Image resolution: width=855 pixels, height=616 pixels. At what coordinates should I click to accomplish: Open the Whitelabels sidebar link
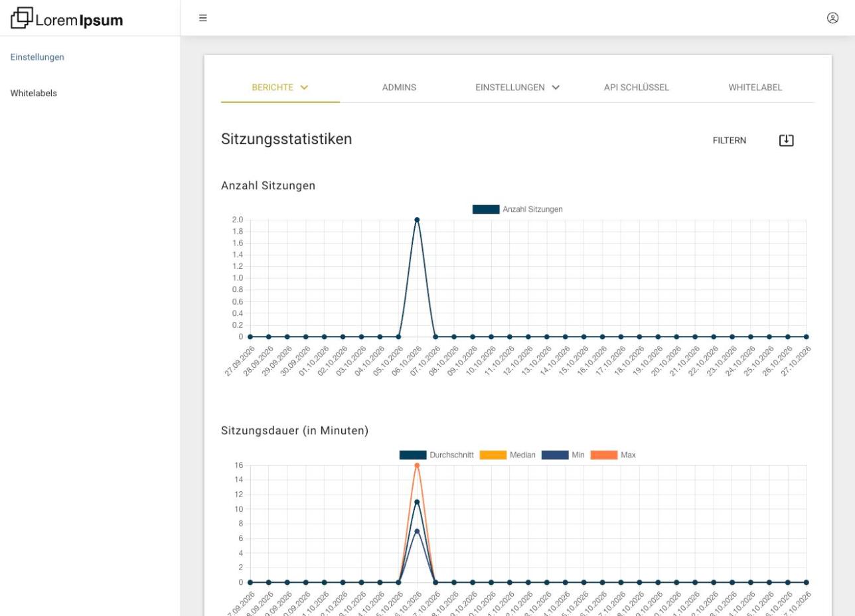(33, 93)
